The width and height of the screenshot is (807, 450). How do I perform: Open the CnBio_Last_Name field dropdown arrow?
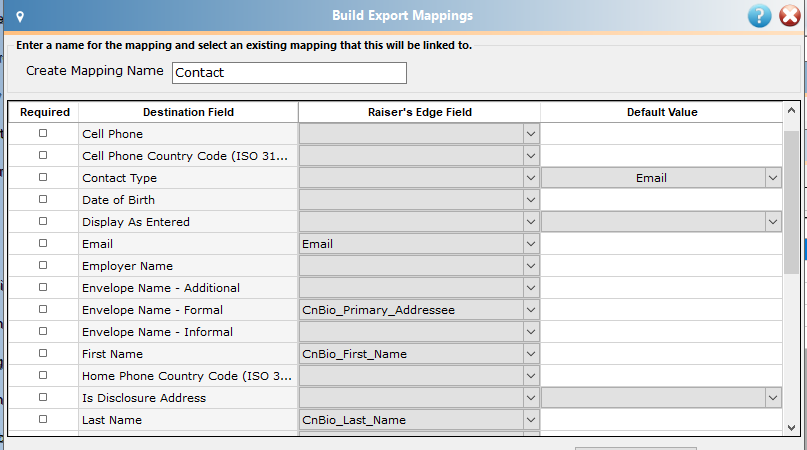[x=531, y=420]
